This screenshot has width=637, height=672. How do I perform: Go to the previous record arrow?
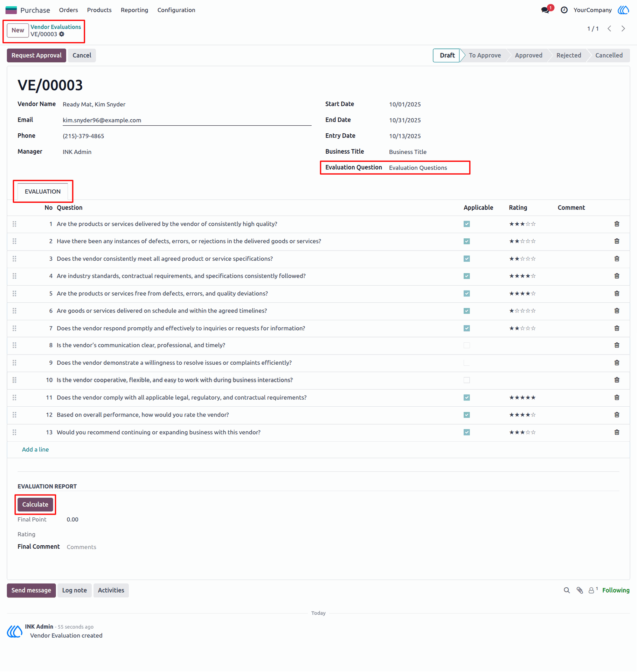tap(609, 29)
